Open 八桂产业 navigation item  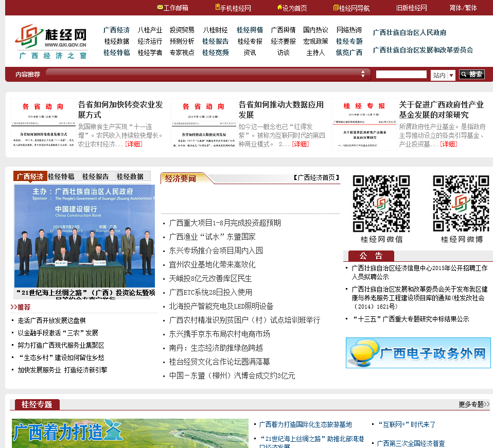pyautogui.click(x=150, y=30)
